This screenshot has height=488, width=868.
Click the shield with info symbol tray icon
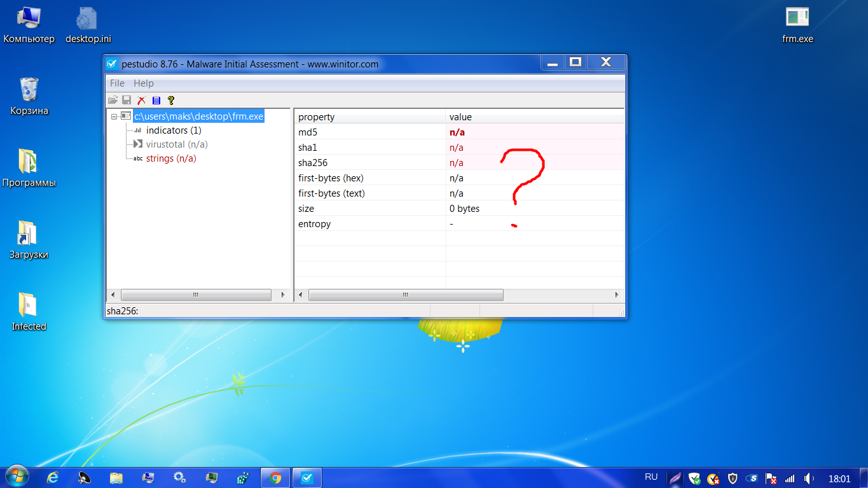click(733, 478)
